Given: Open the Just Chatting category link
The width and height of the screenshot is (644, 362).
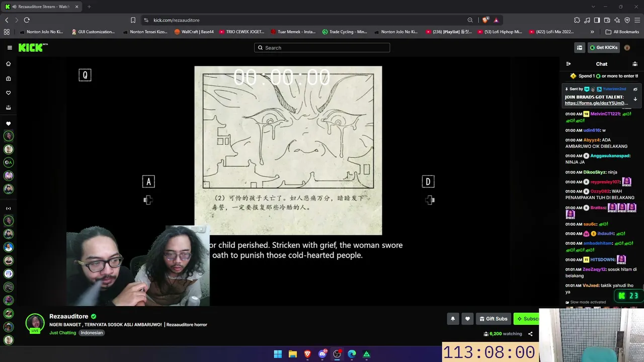Looking at the screenshot, I should coord(62,333).
